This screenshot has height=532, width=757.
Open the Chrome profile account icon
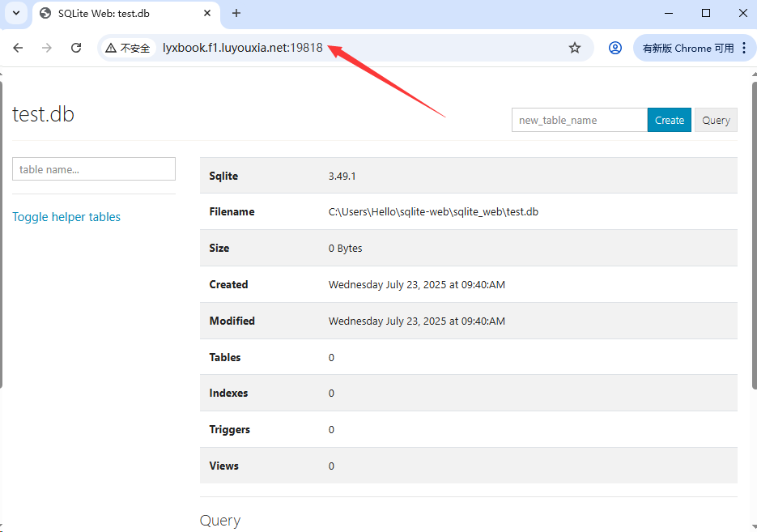pos(615,48)
